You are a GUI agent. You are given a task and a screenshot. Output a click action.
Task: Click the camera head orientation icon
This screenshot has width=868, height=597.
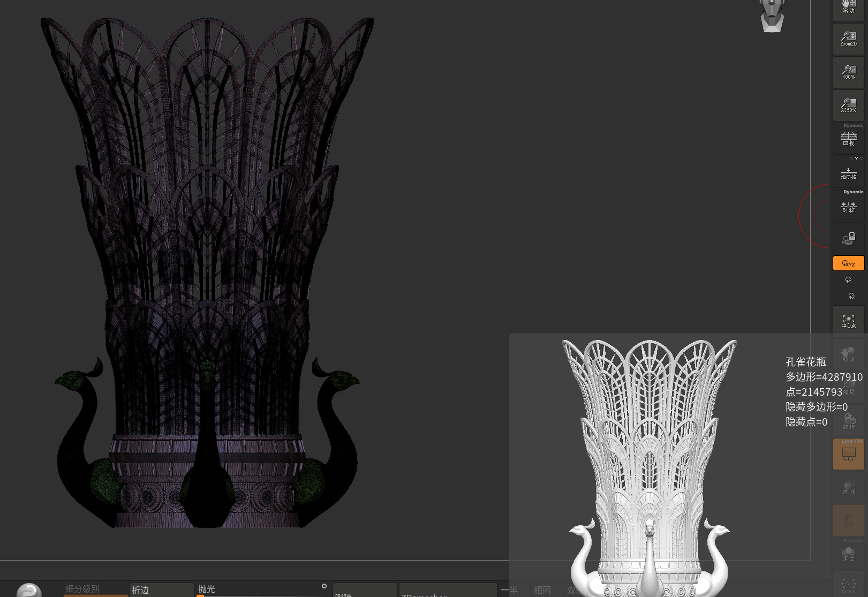pyautogui.click(x=772, y=16)
